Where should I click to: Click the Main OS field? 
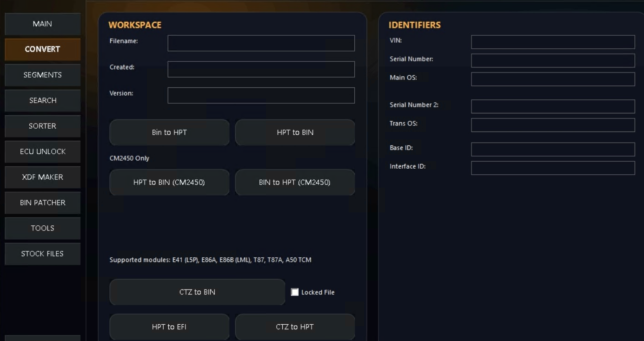(553, 79)
